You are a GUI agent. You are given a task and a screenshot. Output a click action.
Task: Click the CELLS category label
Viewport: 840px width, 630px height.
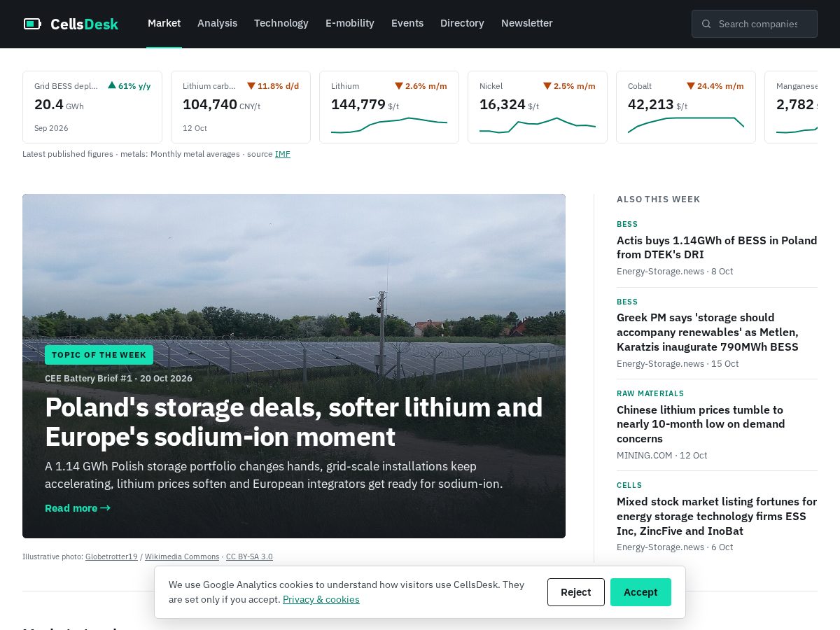[x=629, y=486]
